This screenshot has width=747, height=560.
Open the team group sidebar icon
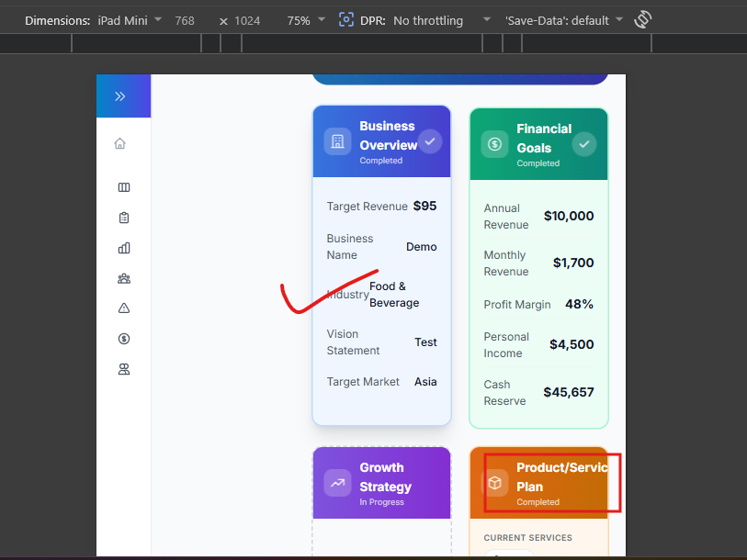(x=124, y=278)
